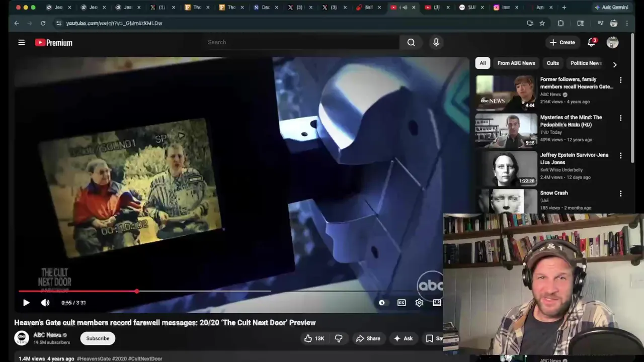The image size is (644, 362).
Task: Go back in browser history
Action: pyautogui.click(x=17, y=23)
